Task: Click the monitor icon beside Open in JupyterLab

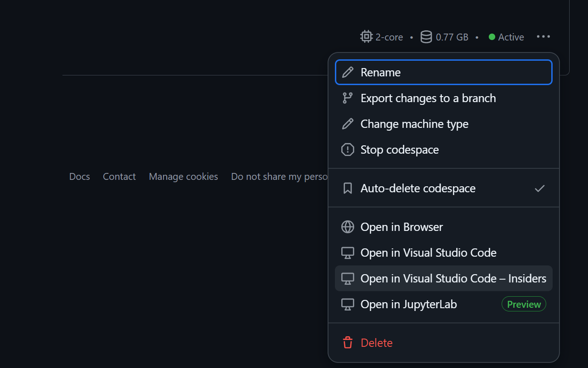Action: (348, 304)
